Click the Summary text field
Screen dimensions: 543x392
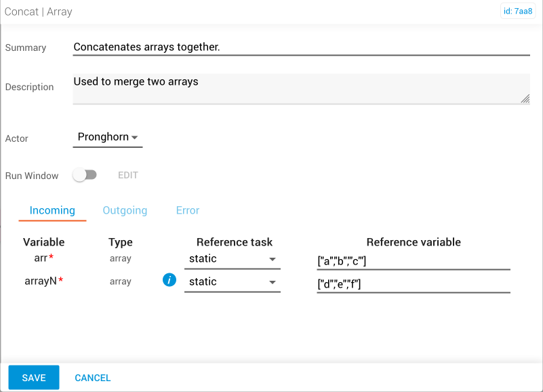pos(301,47)
